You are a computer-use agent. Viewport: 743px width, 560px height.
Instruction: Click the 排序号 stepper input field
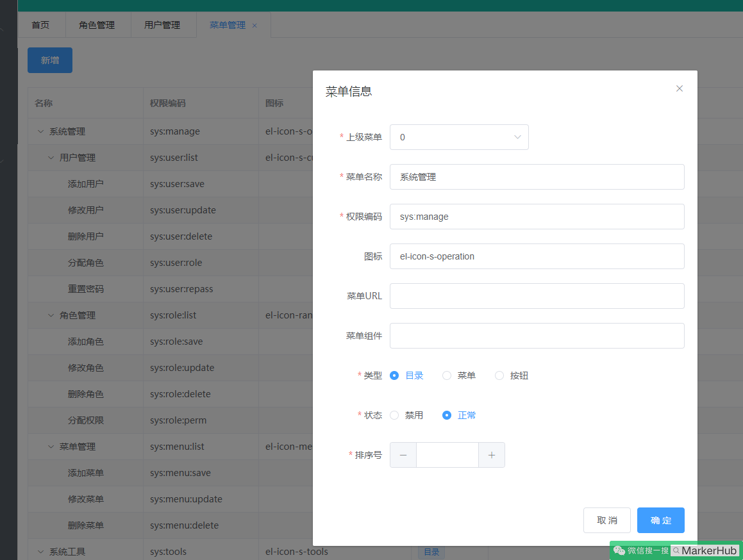(447, 454)
